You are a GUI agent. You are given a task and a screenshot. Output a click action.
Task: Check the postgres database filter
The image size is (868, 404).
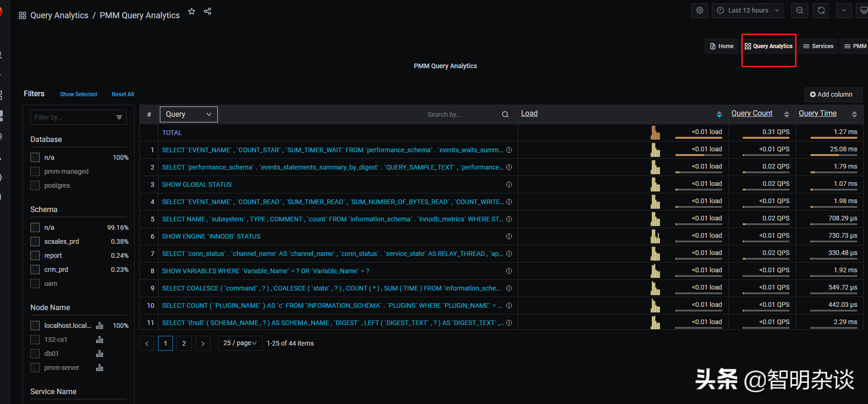click(x=35, y=185)
